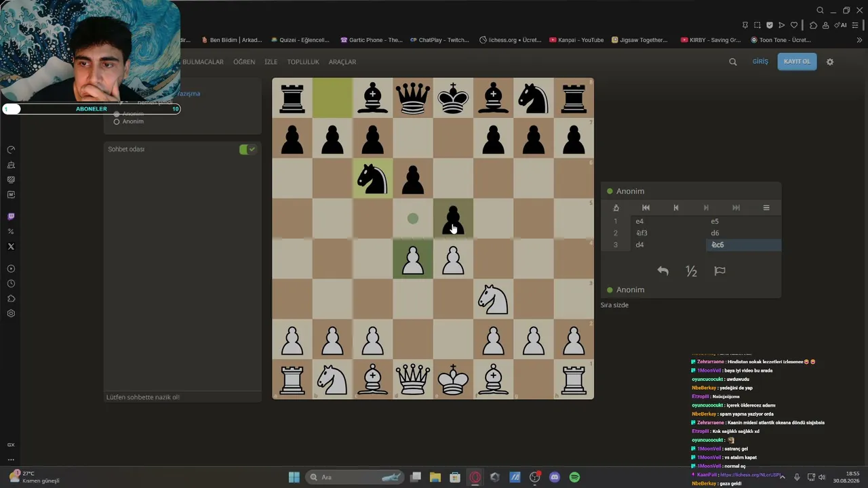Open browser history clock in sidebar
This screenshot has height=488, width=868.
click(x=11, y=284)
